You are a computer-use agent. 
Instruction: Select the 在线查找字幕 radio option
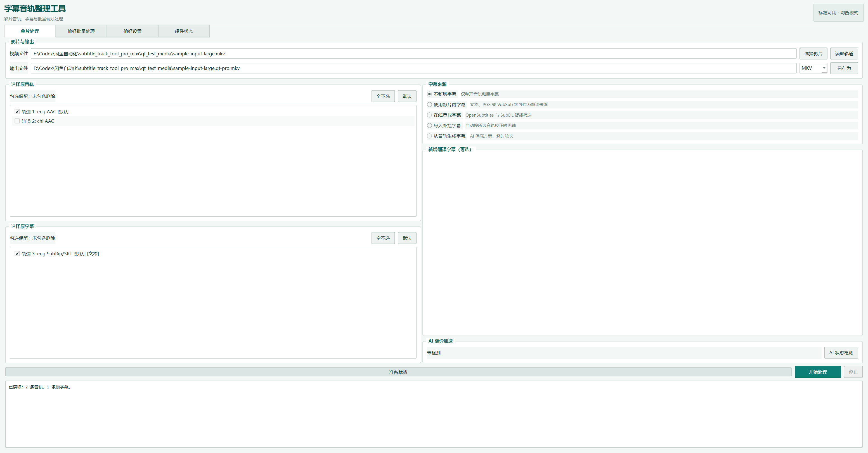(x=444, y=115)
